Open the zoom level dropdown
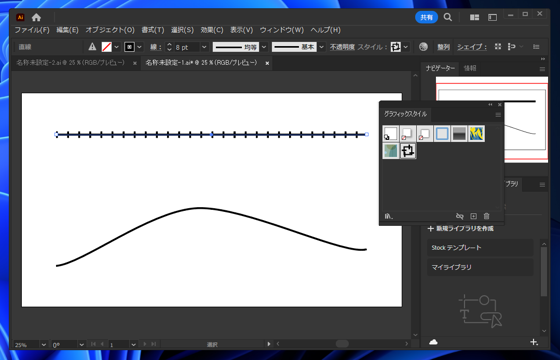 pos(44,345)
